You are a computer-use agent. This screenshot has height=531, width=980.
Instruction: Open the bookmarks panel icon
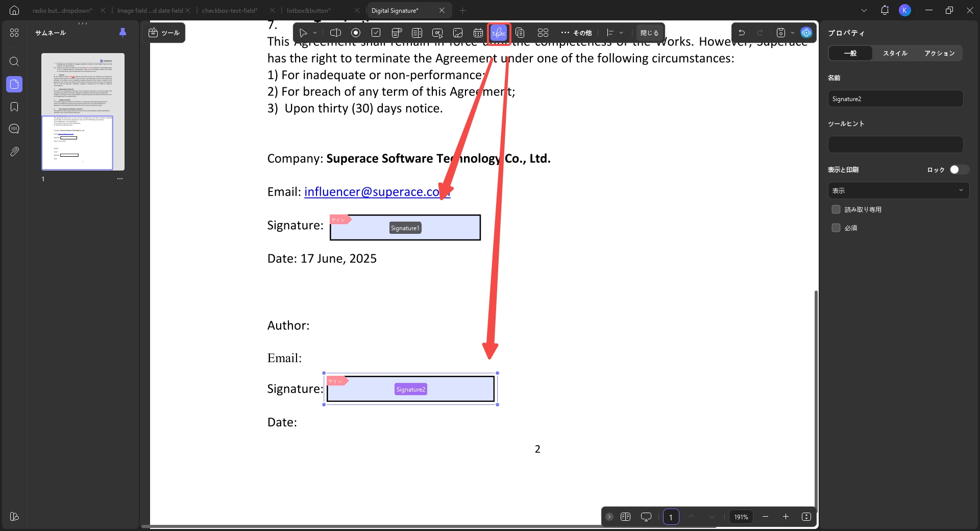click(14, 107)
